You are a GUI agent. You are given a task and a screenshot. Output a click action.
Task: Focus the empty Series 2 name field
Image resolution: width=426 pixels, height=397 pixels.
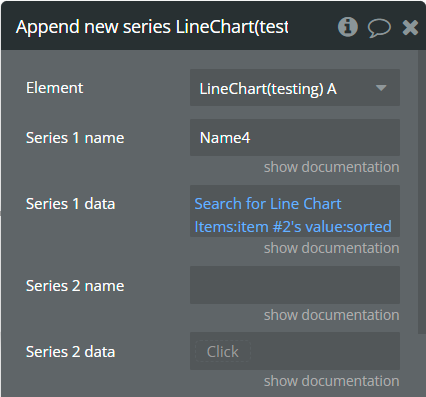pos(295,285)
